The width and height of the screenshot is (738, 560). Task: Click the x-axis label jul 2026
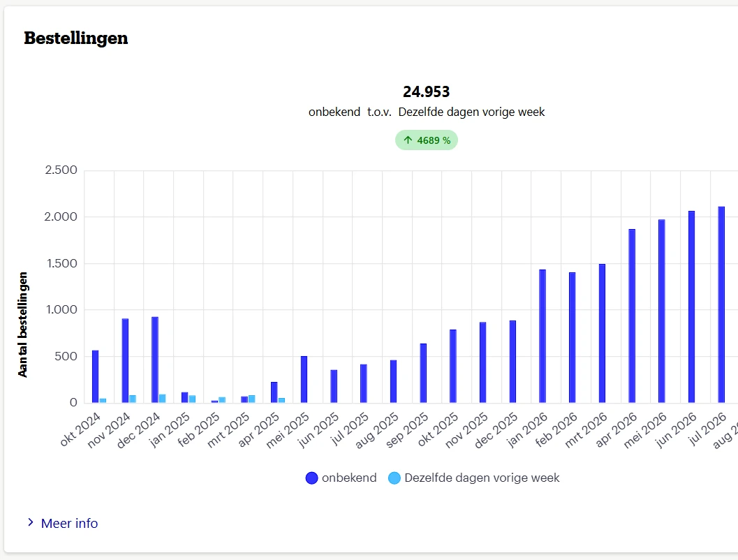click(x=707, y=429)
